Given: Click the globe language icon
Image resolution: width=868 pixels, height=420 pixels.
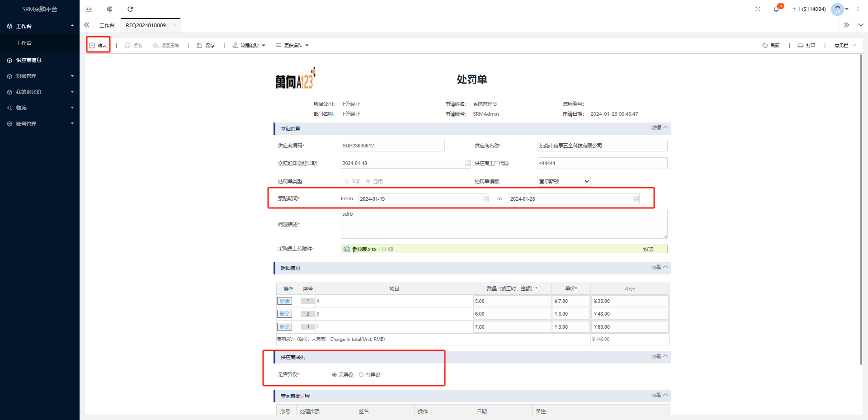Looking at the screenshot, I should coord(109,9).
